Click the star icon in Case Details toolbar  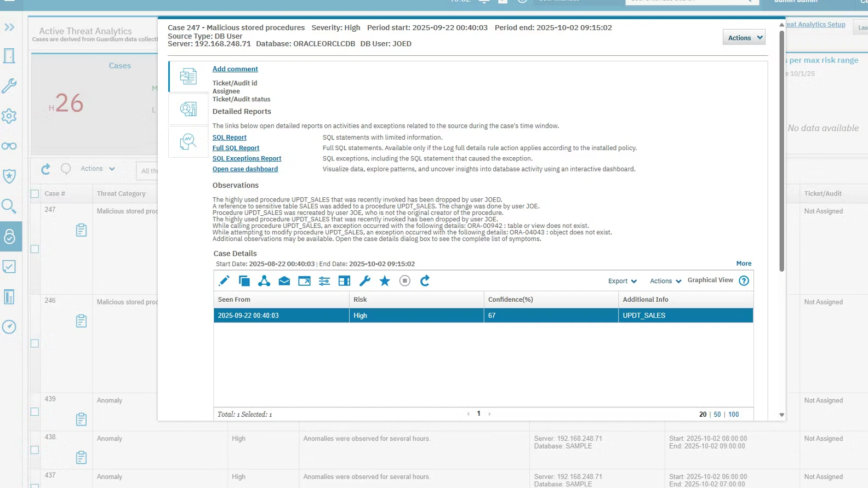tap(385, 281)
